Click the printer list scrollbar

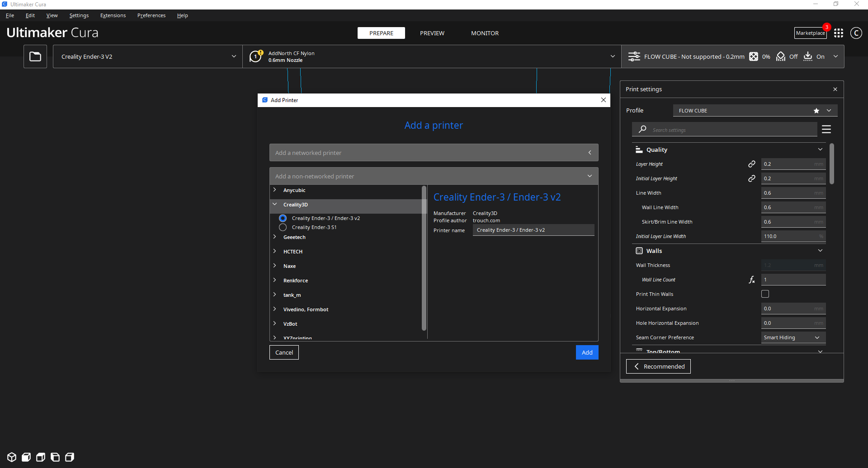tap(424, 258)
